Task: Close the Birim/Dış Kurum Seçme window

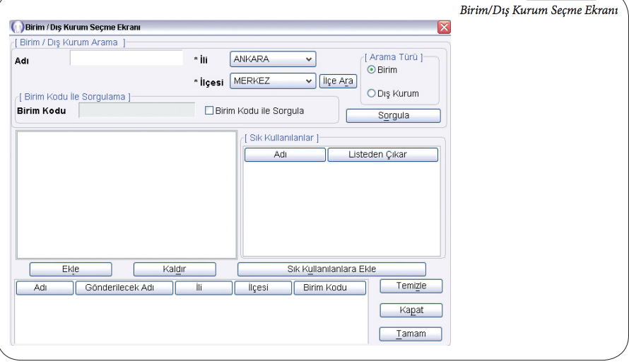Action: coord(444,28)
